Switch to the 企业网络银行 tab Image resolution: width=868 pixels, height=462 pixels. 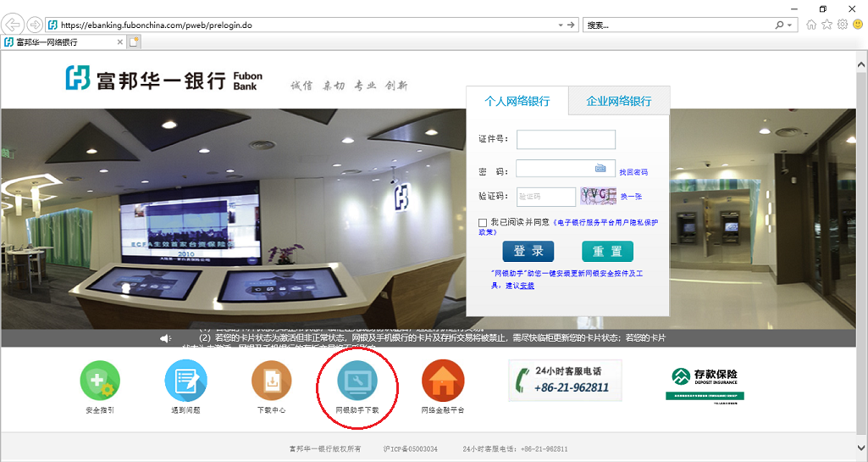tap(619, 101)
